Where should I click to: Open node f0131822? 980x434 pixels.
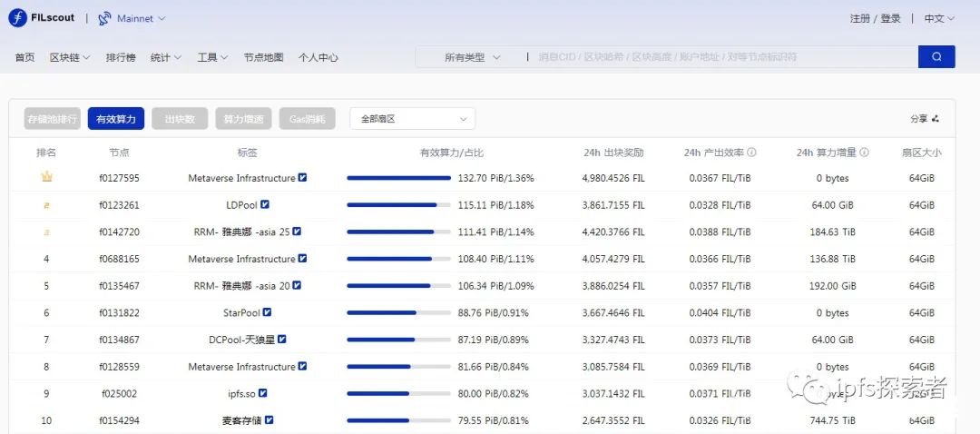click(x=120, y=312)
